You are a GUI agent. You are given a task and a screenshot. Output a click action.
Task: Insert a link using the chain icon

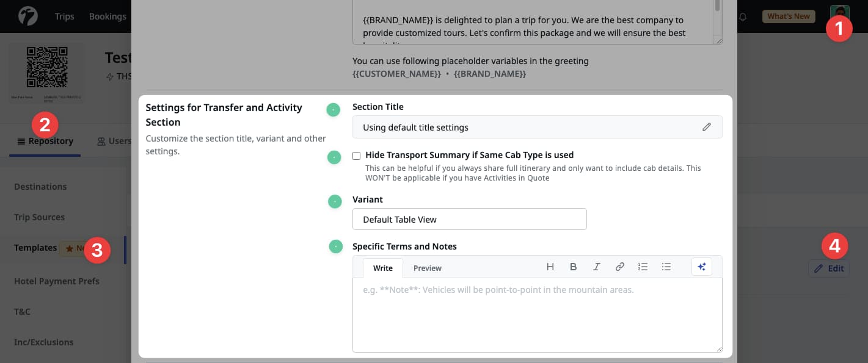click(x=620, y=267)
